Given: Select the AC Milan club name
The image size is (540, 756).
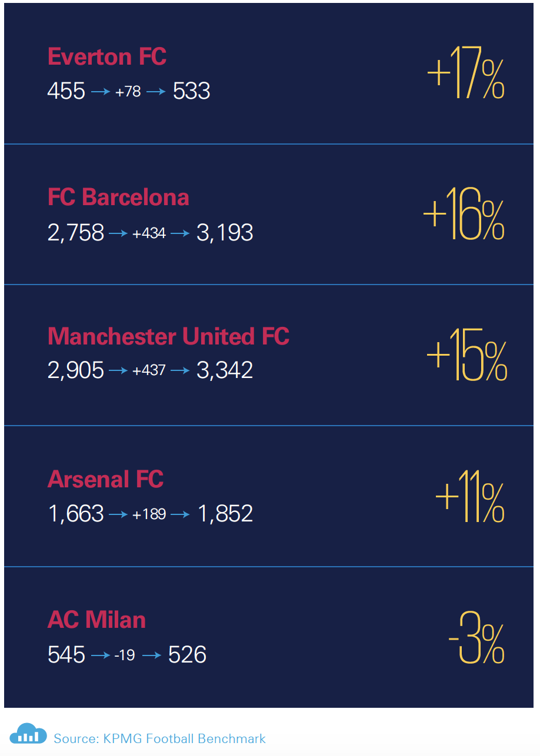Looking at the screenshot, I should (x=96, y=620).
